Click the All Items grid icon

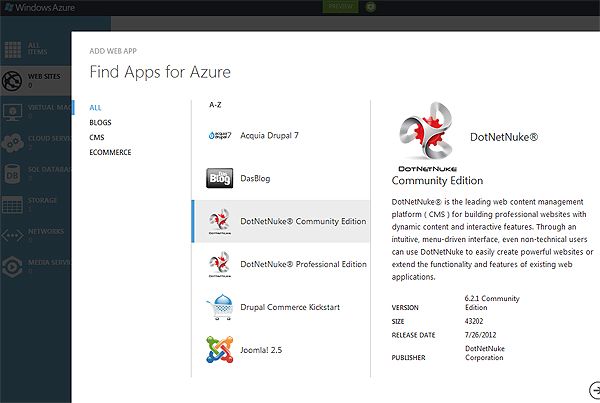pyautogui.click(x=13, y=49)
